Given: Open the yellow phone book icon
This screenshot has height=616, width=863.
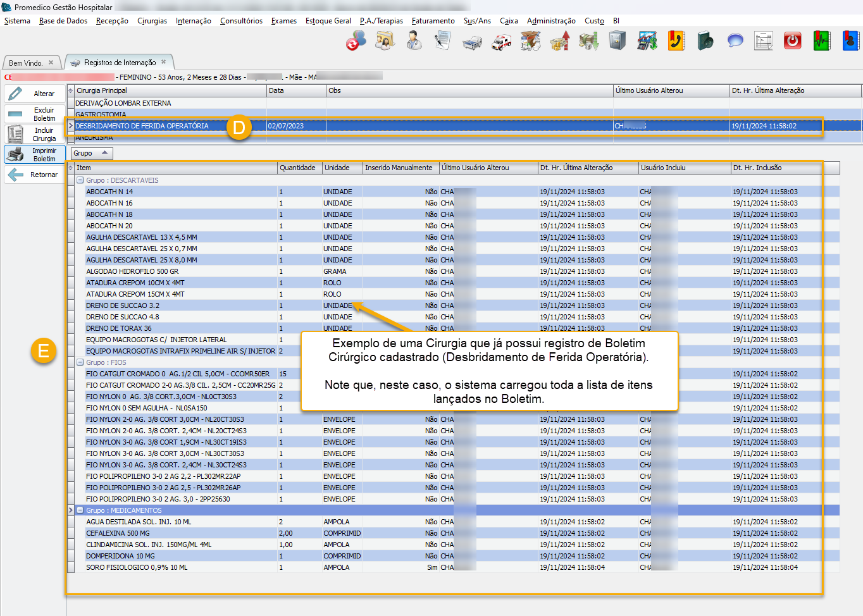Looking at the screenshot, I should [x=676, y=42].
